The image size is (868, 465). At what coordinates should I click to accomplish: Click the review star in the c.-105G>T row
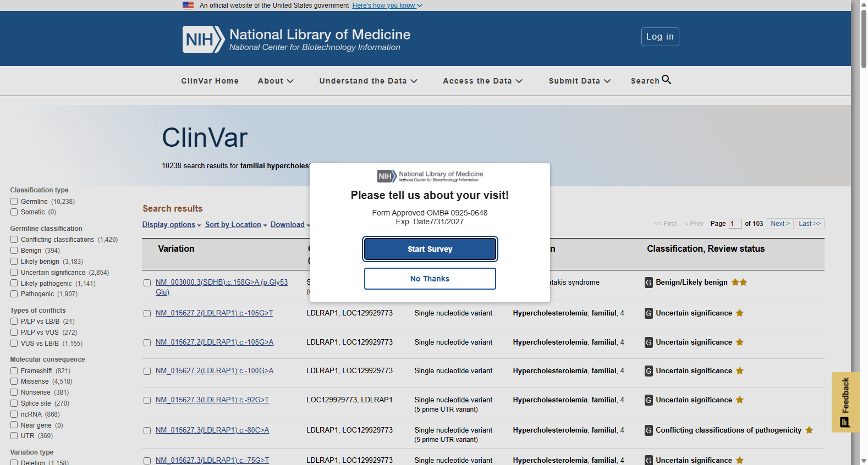[740, 313]
